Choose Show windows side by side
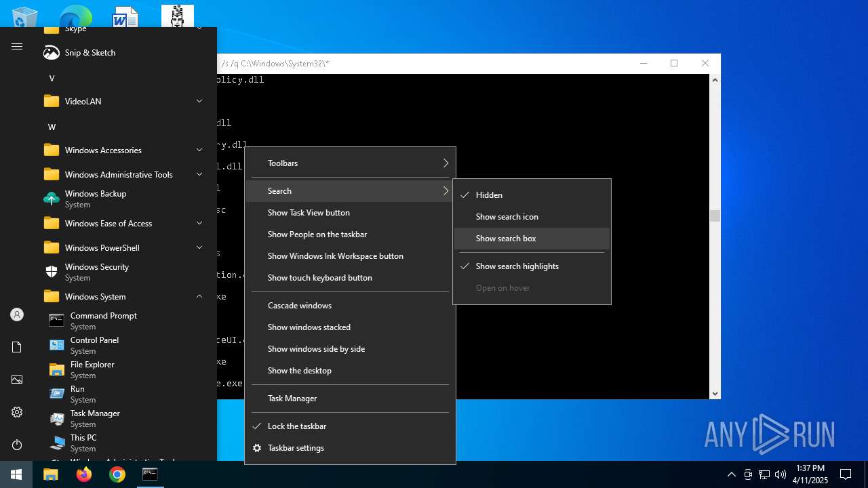Viewport: 868px width, 488px height. (350, 349)
